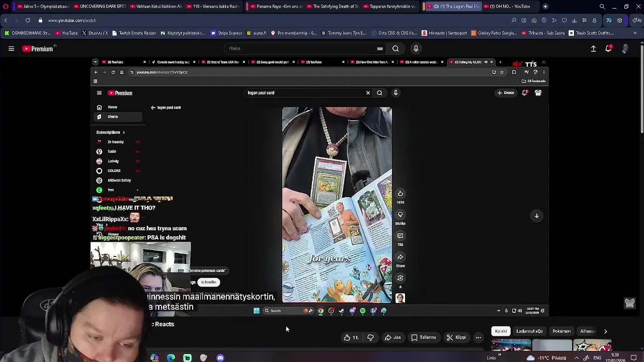
Task: Open the channel avatar on the Short
Action: [400, 298]
